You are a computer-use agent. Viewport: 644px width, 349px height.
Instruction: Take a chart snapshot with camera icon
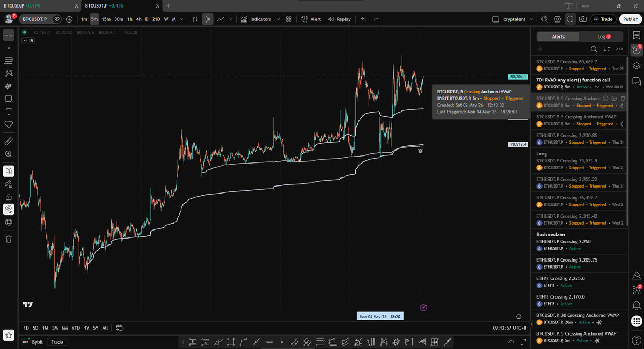coord(583,19)
